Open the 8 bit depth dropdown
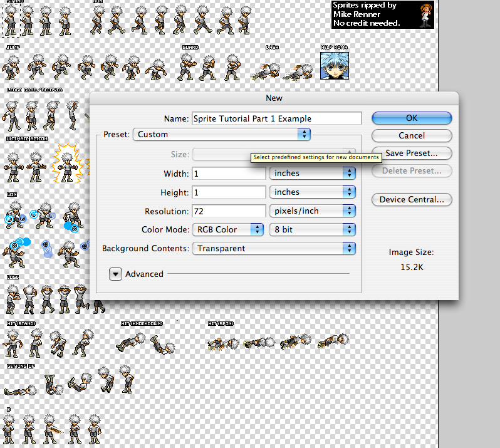This screenshot has height=448, width=500. [x=313, y=229]
